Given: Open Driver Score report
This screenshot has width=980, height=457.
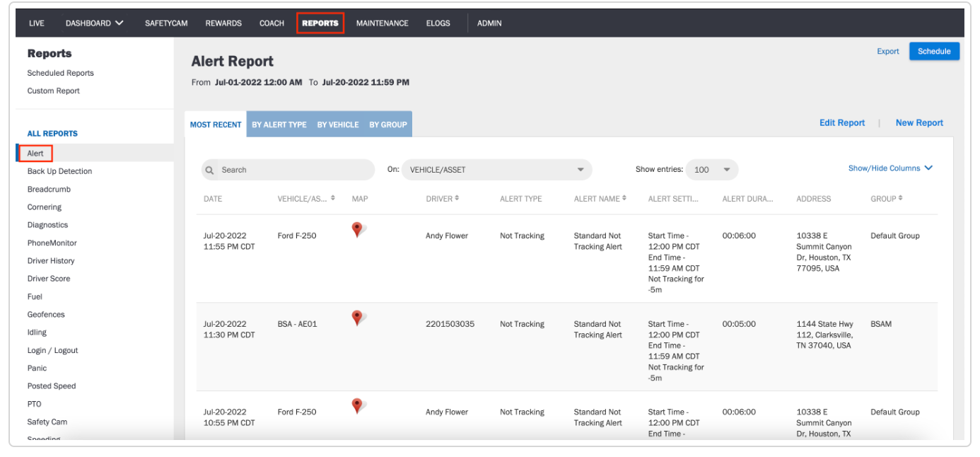Looking at the screenshot, I should (49, 279).
